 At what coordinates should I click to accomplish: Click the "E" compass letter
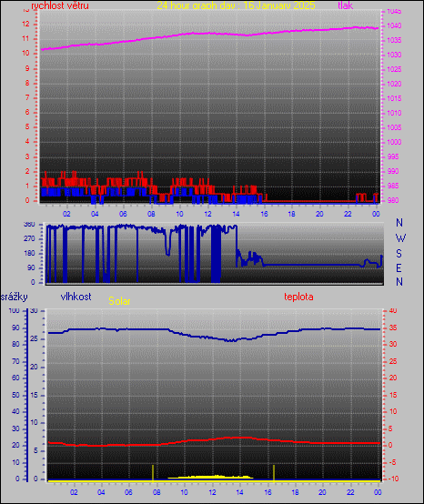tap(399, 267)
